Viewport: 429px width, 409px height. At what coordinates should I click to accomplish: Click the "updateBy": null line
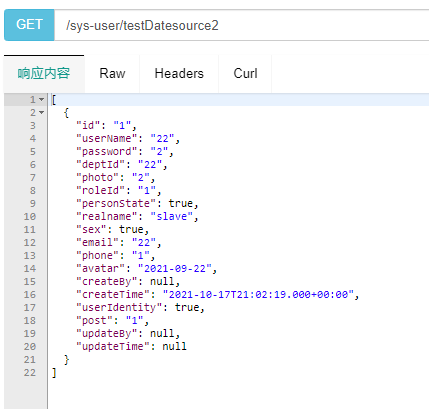(128, 333)
